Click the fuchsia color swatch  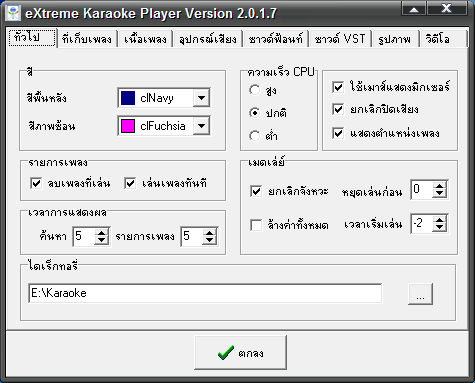128,126
